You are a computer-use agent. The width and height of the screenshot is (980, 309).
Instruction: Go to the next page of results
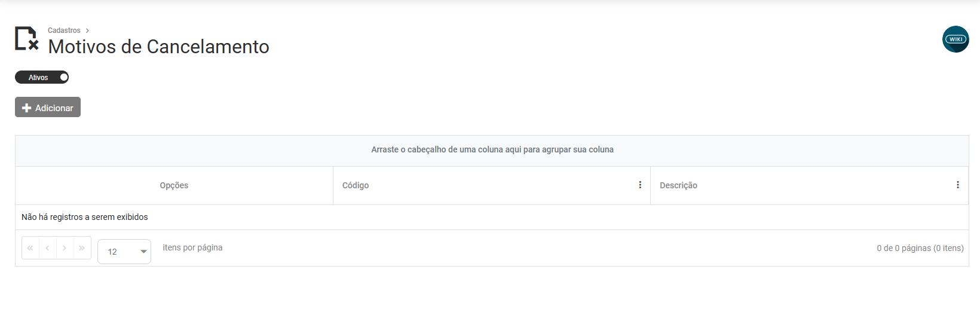pos(65,248)
